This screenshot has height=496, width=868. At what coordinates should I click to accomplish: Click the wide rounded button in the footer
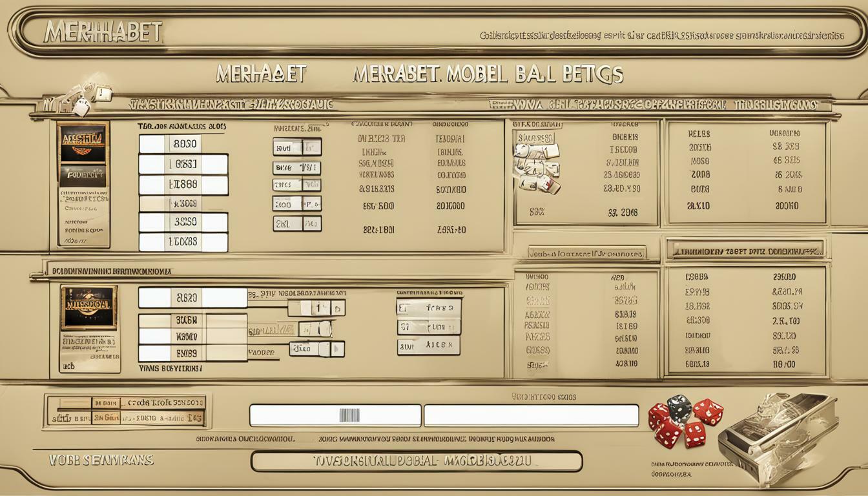click(417, 461)
